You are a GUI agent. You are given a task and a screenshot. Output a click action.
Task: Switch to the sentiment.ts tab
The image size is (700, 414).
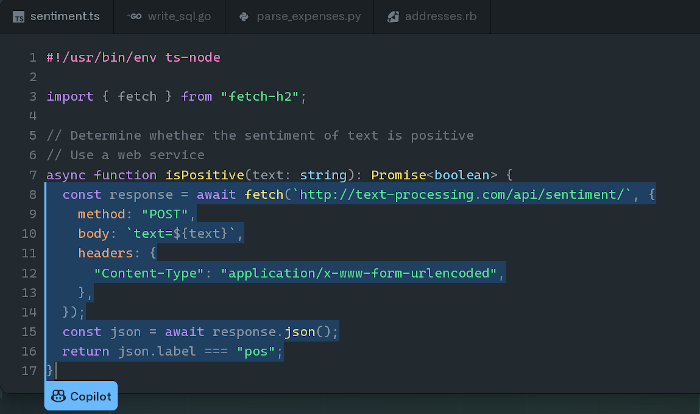click(x=56, y=17)
